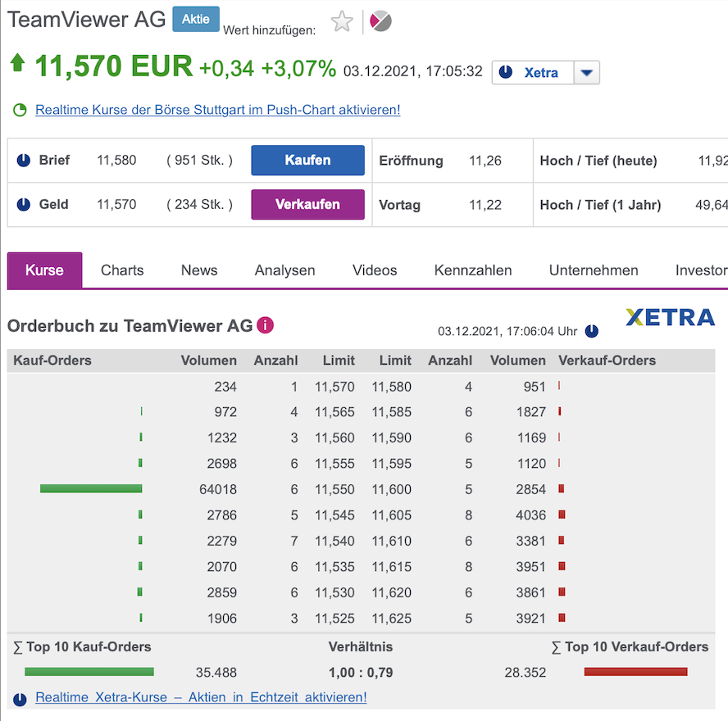This screenshot has height=721, width=728.
Task: Click the clock icon beside orderbook timestamp
Action: (592, 331)
